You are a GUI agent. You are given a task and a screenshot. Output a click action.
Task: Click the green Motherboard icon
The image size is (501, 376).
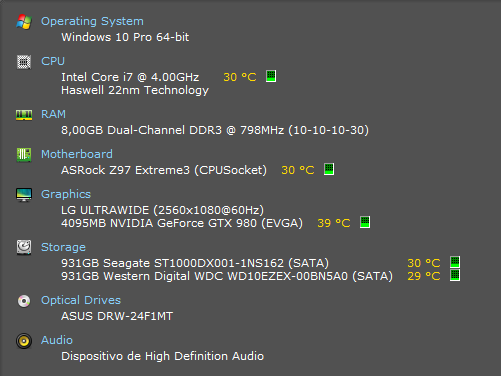24,155
